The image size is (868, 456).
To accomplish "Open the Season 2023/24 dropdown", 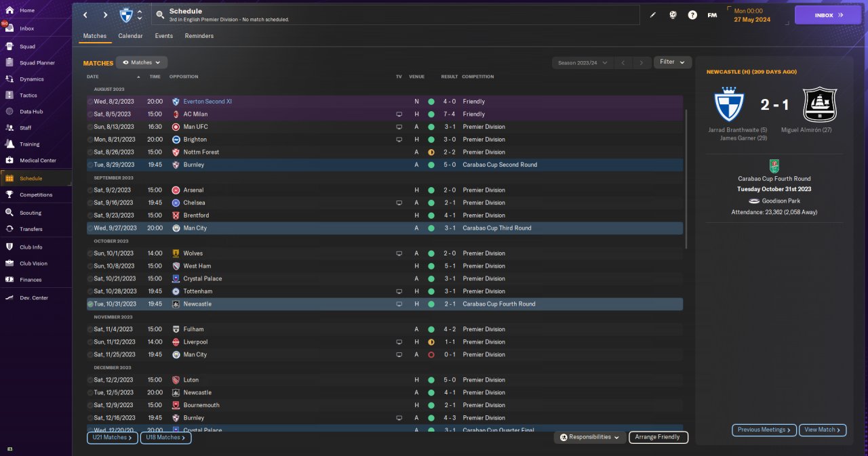I will point(583,62).
